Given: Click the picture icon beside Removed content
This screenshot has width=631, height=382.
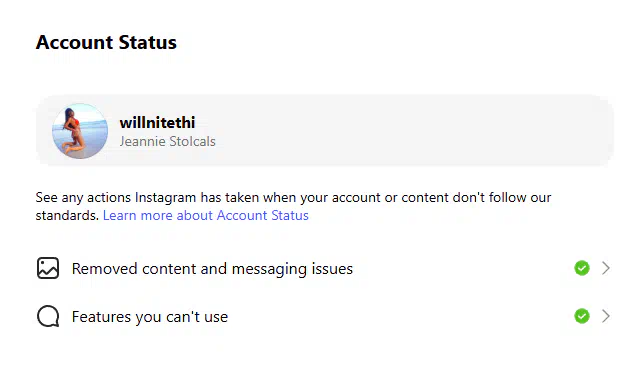Looking at the screenshot, I should (48, 268).
